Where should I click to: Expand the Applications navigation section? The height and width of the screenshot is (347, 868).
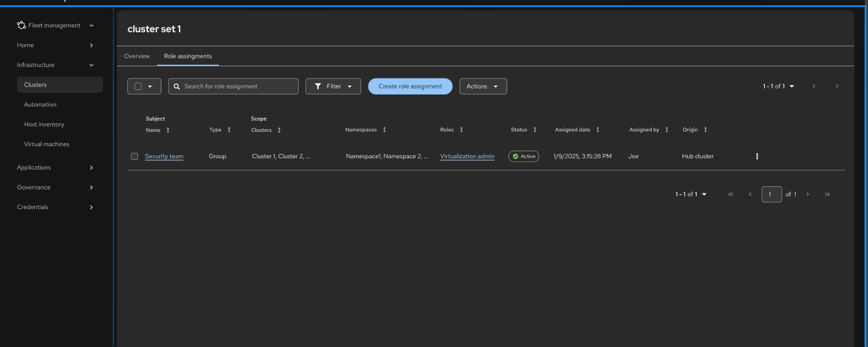(56, 167)
